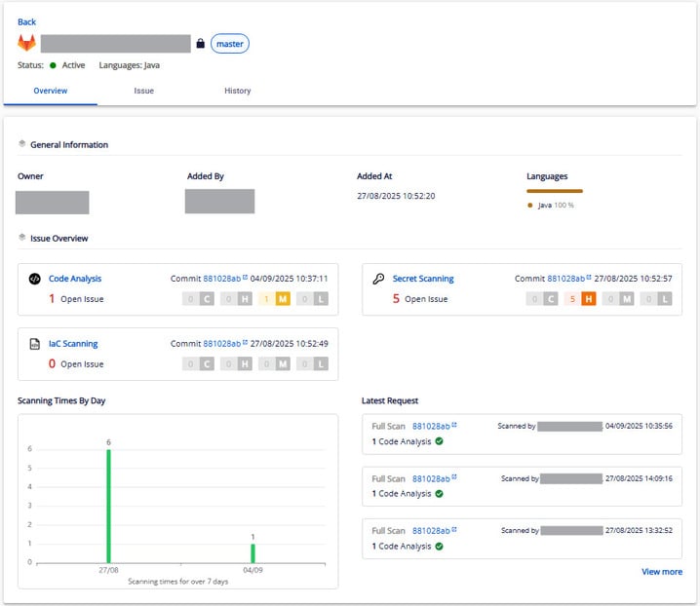Switch to the History tab
This screenshot has height=606, width=700.
tap(237, 91)
